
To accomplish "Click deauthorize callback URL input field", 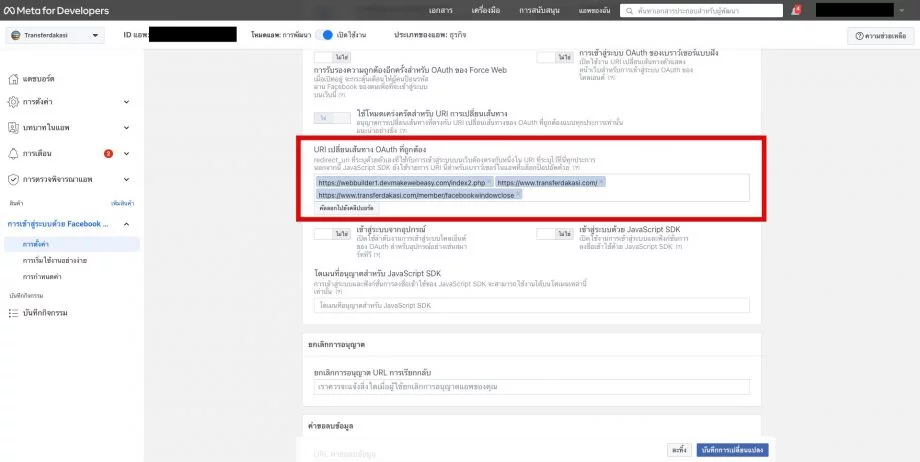I will tap(532, 387).
